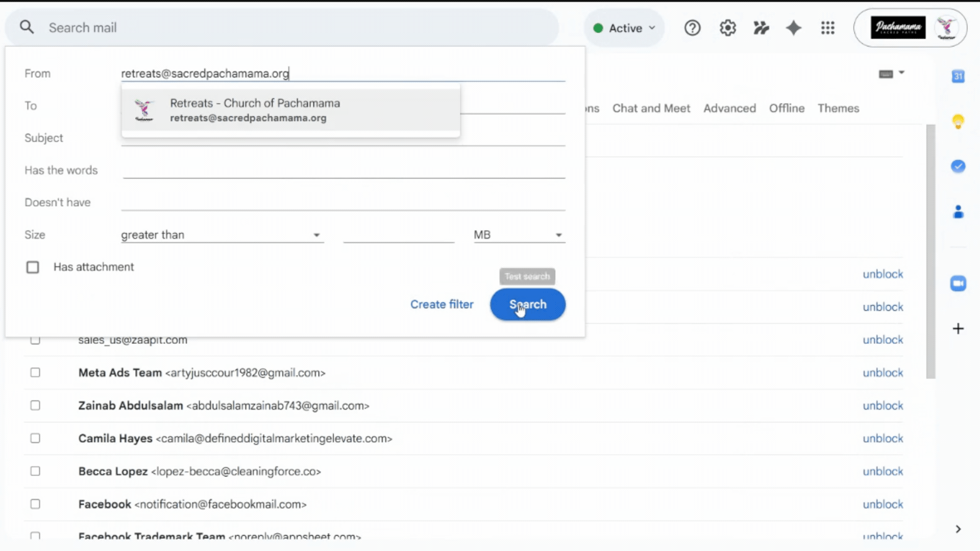This screenshot has height=551, width=980.
Task: Unblock sales_us@zaapit.com
Action: pos(883,340)
